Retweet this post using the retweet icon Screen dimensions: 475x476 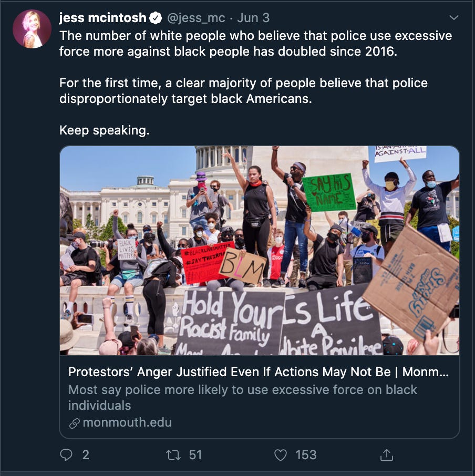[x=173, y=455]
